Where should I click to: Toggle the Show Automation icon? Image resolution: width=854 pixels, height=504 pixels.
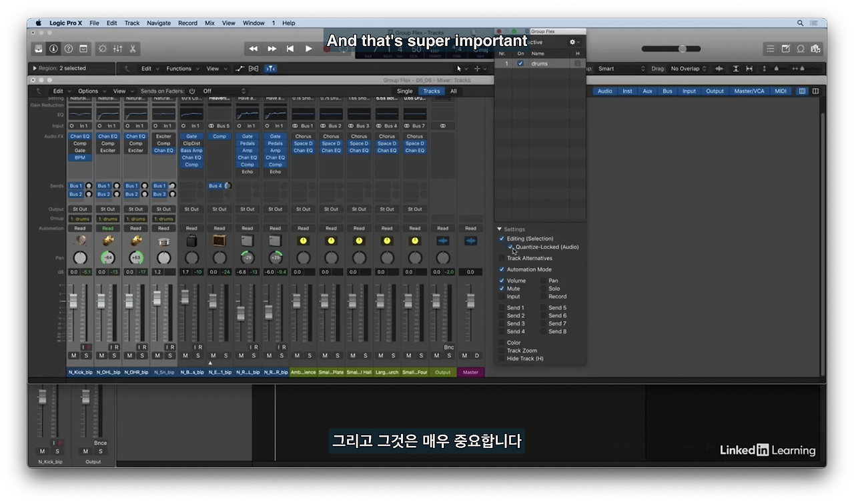pyautogui.click(x=240, y=69)
